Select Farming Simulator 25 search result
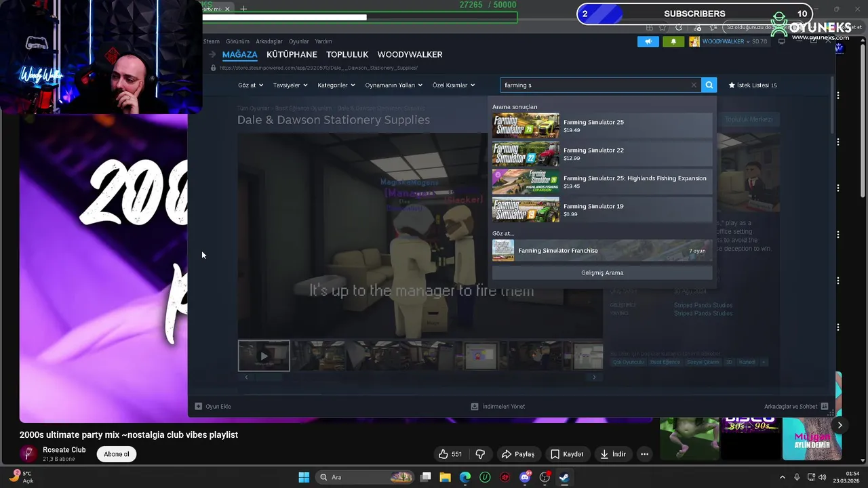This screenshot has height=488, width=868. click(x=602, y=126)
